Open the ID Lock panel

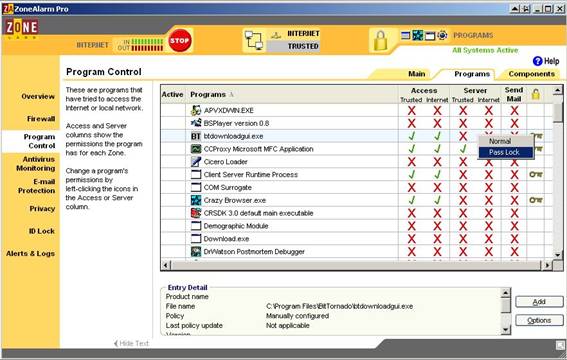pos(42,231)
